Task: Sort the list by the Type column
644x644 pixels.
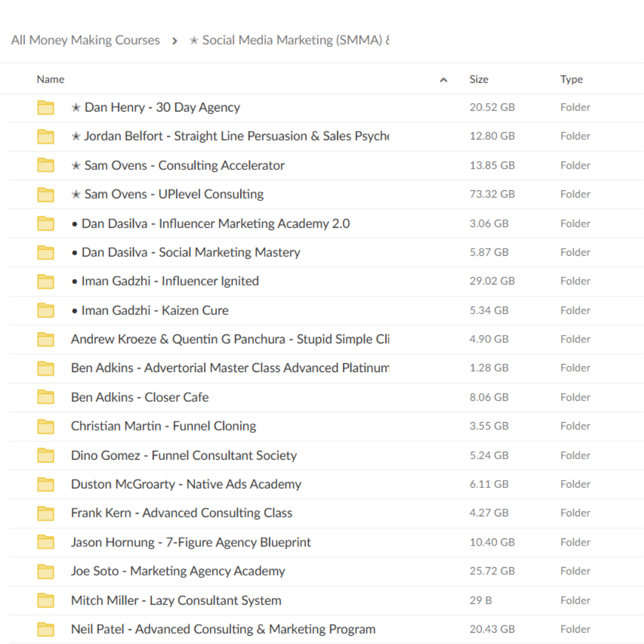Action: [x=571, y=79]
